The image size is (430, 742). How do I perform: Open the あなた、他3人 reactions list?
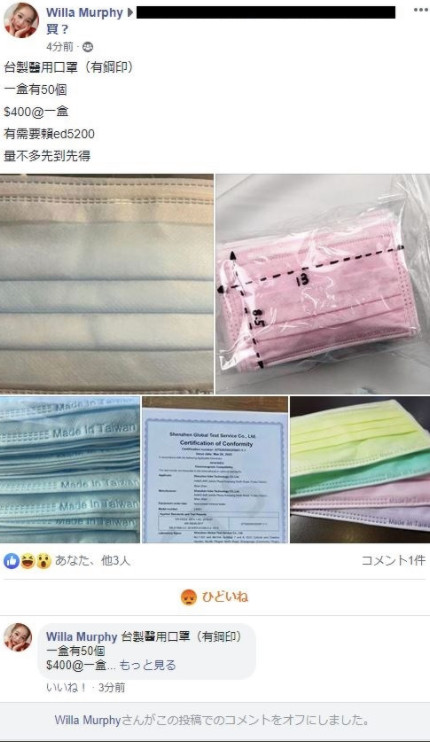[92, 561]
